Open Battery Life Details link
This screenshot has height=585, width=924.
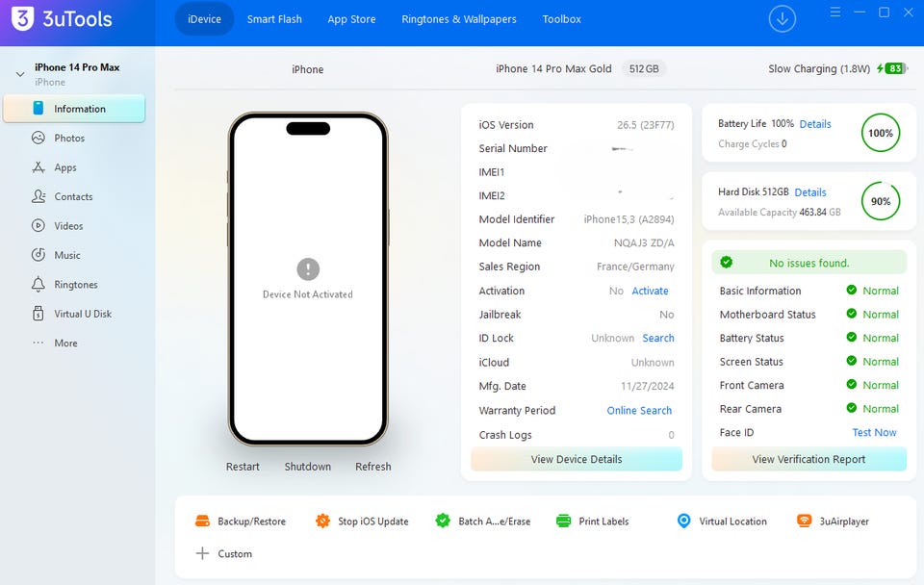(815, 124)
